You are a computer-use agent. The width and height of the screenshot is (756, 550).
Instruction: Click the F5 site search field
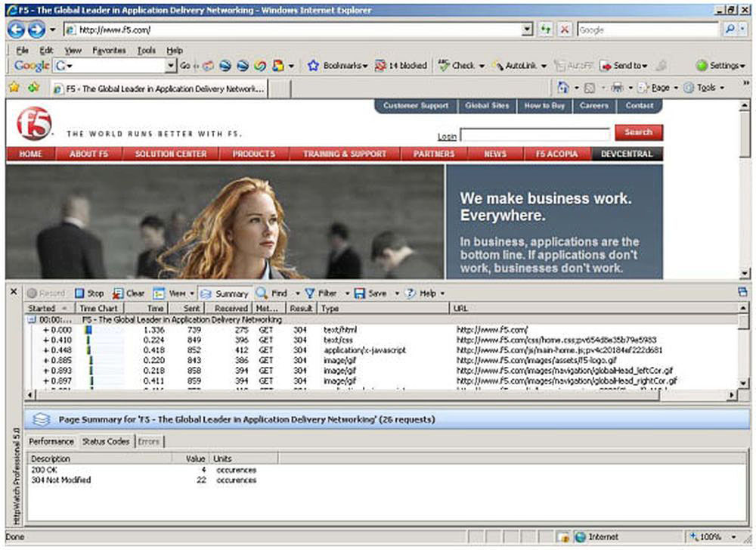coord(535,135)
